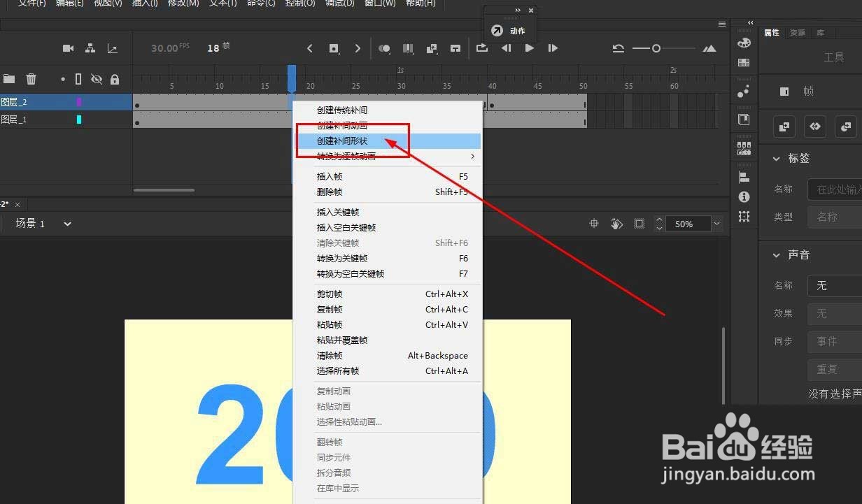Open the Scene/frame picker panel icon
Viewport: 862px width, 504px height.
pyautogui.click(x=744, y=148)
